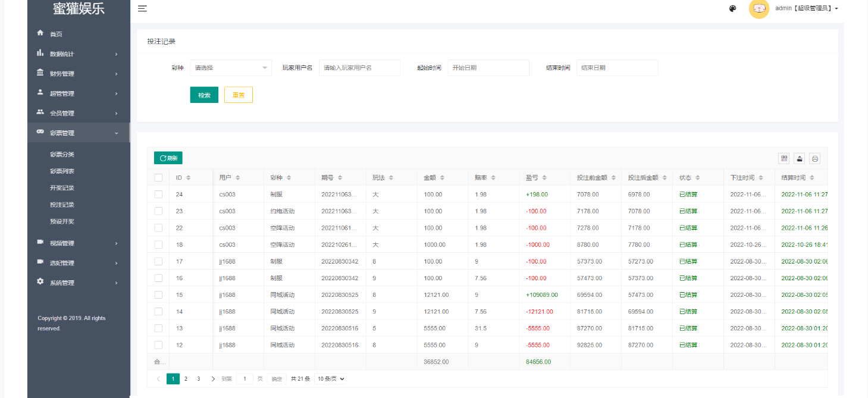The image size is (868, 398).
Task: Select the checkbox for row ID 15
Action: point(158,294)
